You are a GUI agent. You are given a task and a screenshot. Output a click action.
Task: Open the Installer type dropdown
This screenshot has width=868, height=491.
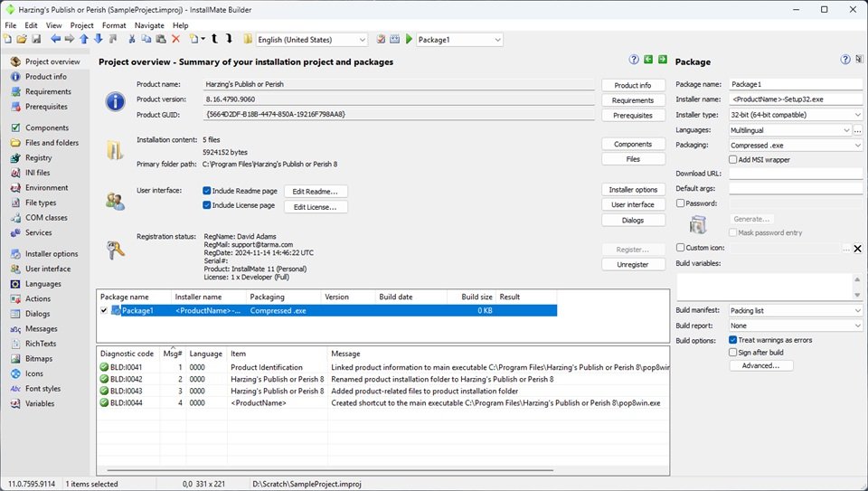click(x=857, y=115)
